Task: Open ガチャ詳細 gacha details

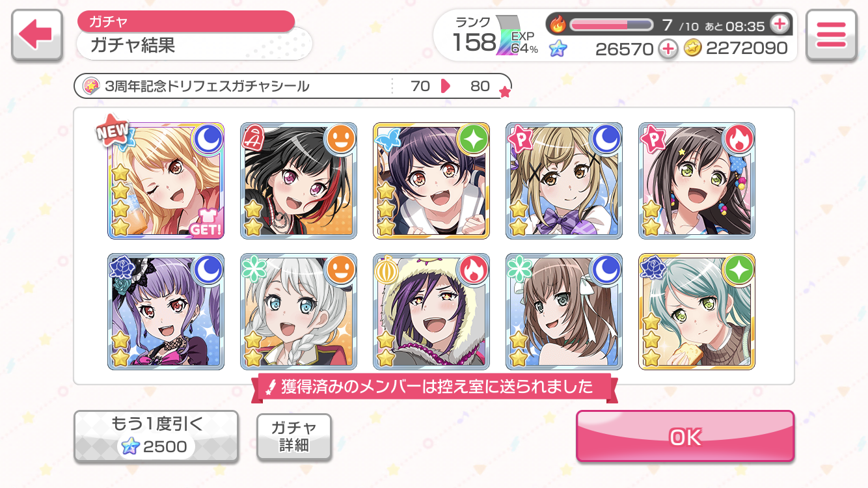Action: [x=294, y=437]
